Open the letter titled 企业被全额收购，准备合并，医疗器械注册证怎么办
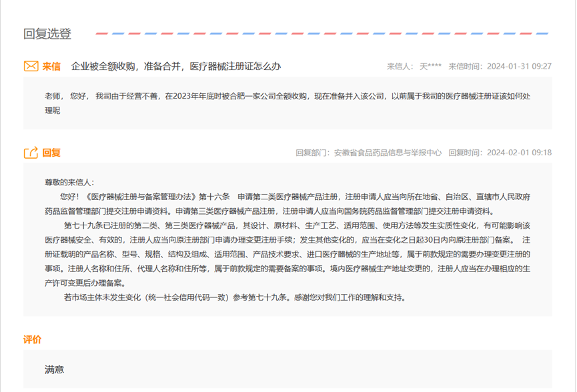 click(177, 66)
